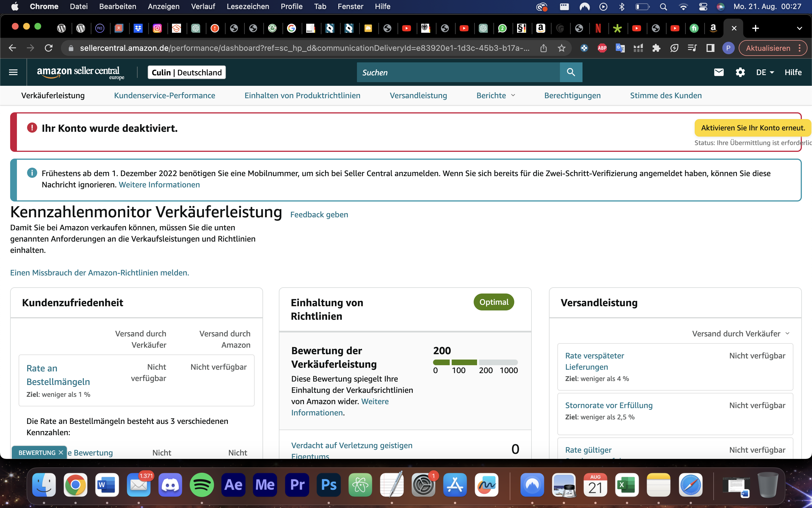Open the Kundenservice-Performance tab
Screen dimensions: 812x508
coord(164,95)
